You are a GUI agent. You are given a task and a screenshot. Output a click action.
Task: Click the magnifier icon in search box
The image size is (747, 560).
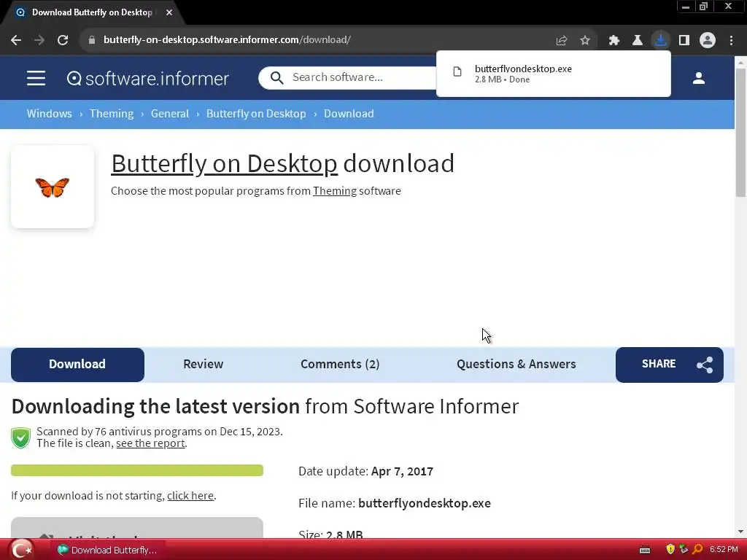pos(276,77)
